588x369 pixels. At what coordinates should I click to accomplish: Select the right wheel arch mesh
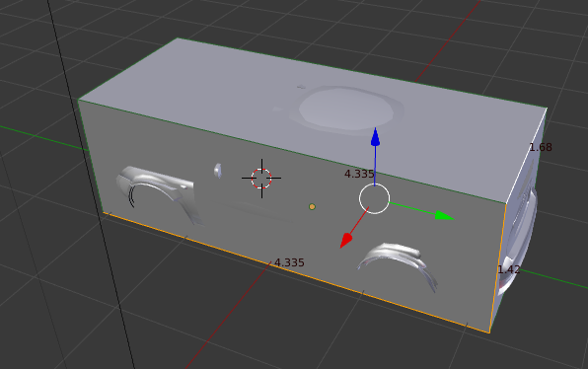click(398, 262)
